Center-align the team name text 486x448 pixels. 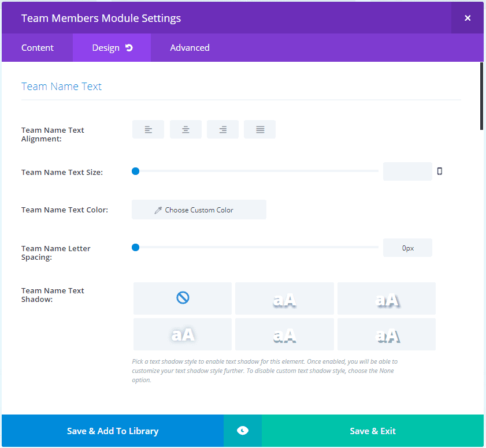(x=186, y=129)
